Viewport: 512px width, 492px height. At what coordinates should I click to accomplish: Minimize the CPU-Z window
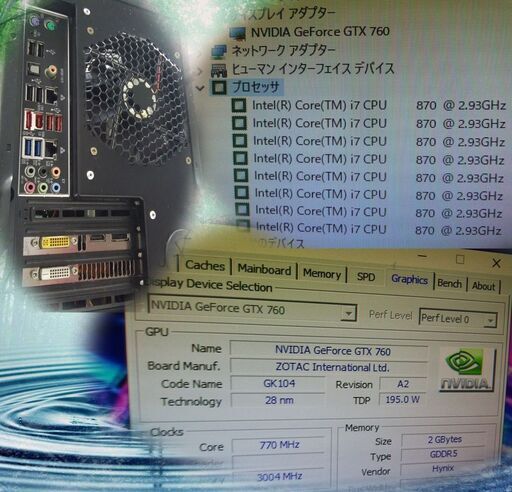coord(422,256)
